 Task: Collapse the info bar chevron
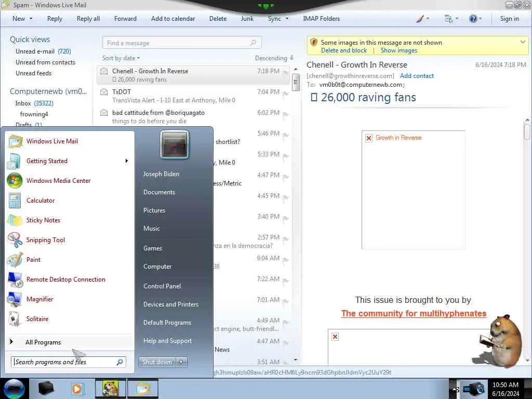(523, 42)
